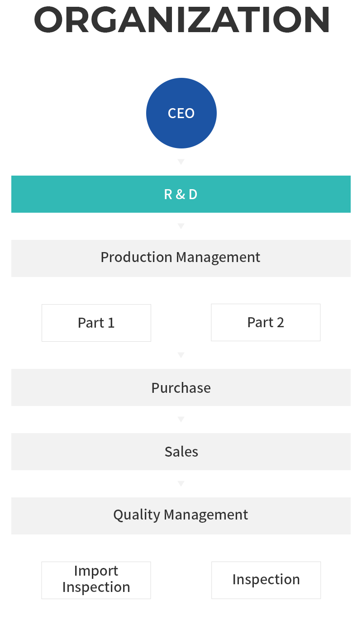Click the arrow below the CEO circle
This screenshot has width=362, height=644.
(181, 162)
